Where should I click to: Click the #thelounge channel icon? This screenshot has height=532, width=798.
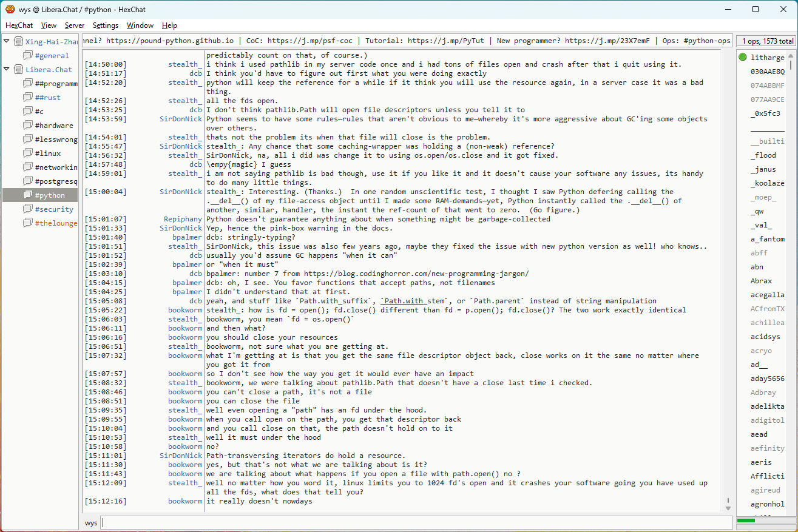pos(28,223)
